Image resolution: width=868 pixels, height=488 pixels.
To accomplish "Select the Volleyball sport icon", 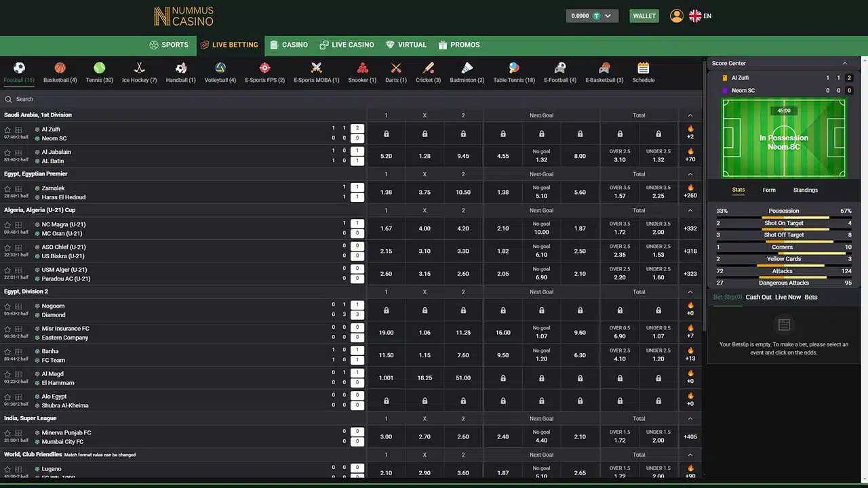I will point(220,68).
